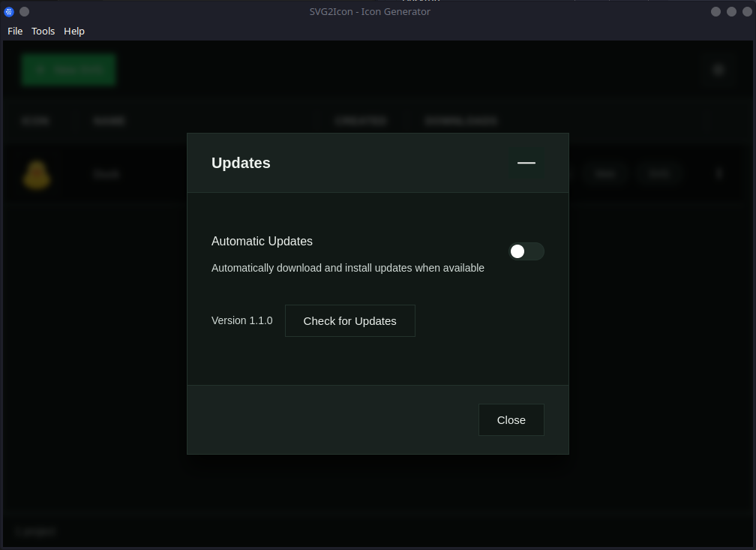The height and width of the screenshot is (550, 756).
Task: Collapse the Updates dialog using the dash icon
Action: tap(526, 163)
